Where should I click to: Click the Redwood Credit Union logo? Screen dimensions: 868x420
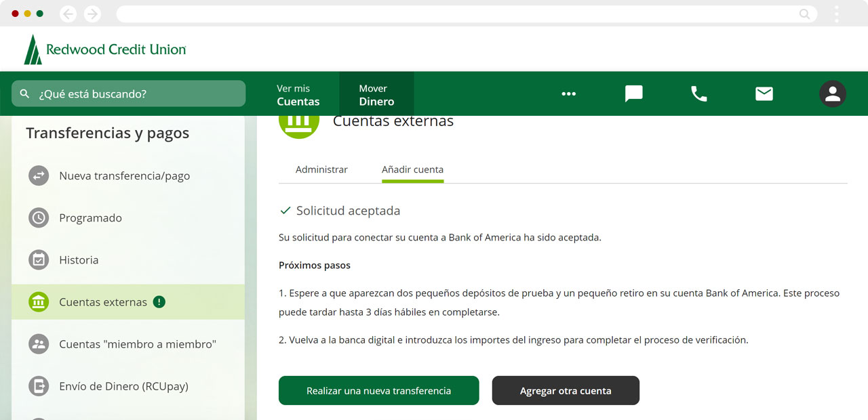click(105, 49)
